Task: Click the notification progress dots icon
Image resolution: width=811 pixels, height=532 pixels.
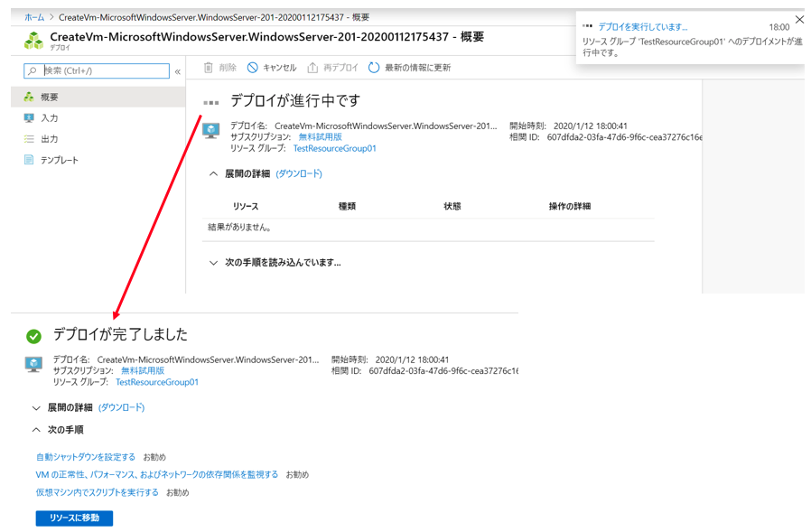Action: (x=587, y=26)
